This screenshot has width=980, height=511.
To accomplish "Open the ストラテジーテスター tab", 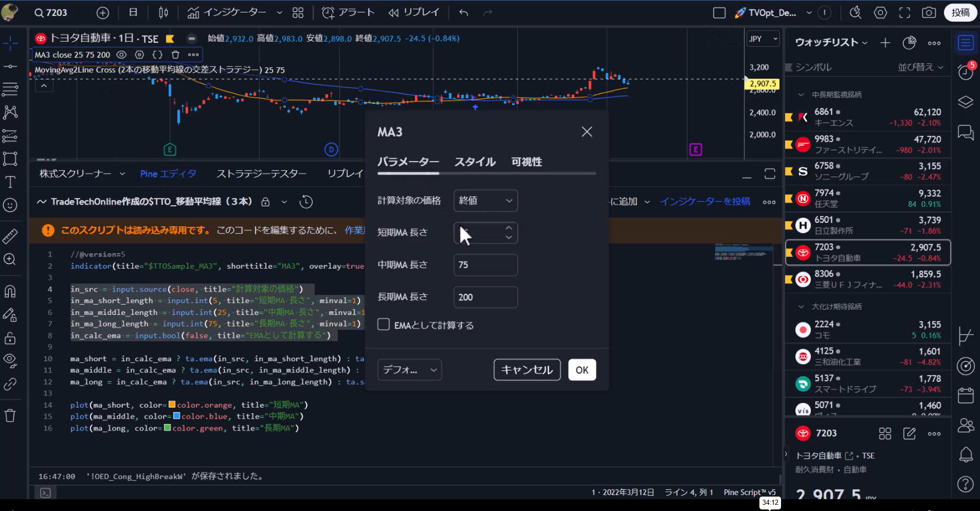I will (x=261, y=174).
